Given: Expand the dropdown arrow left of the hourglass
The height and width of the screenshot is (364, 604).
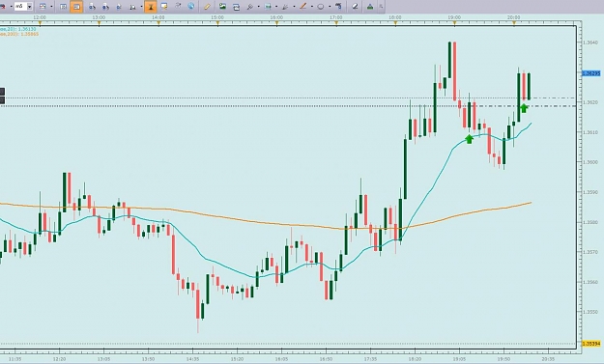Looking at the screenshot, I should [141, 7].
